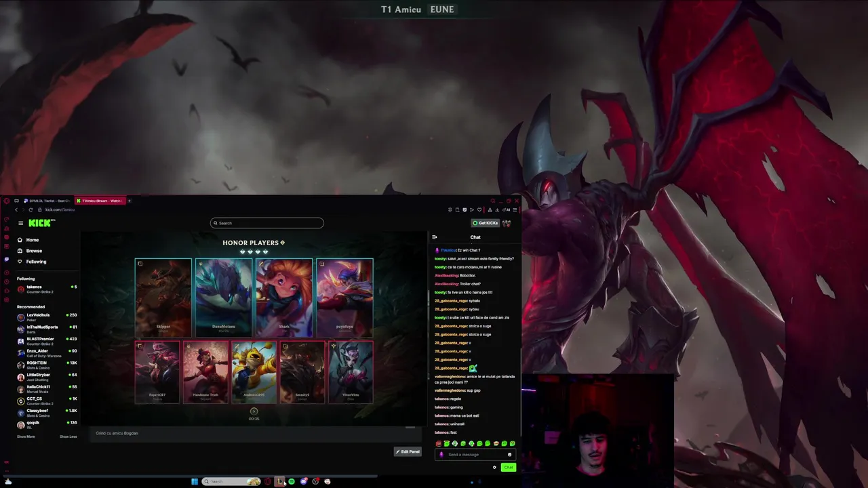Click the honor screen timer arrow button

[x=254, y=411]
